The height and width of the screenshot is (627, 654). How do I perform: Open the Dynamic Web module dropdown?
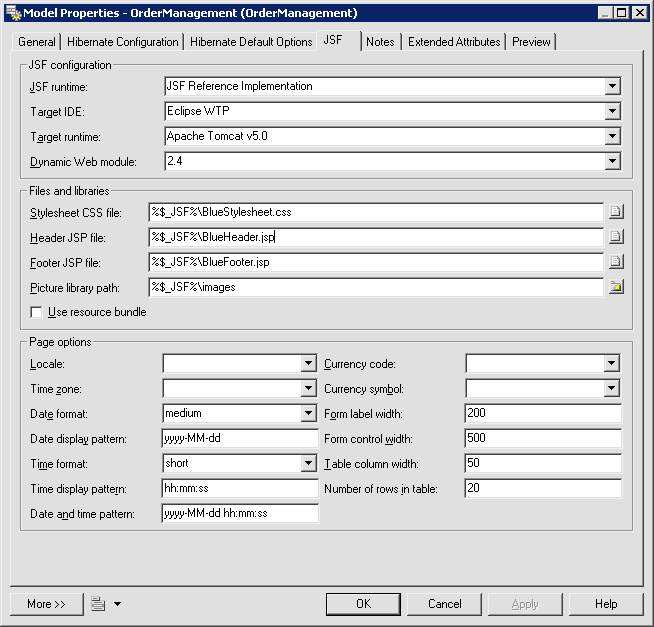pos(612,161)
